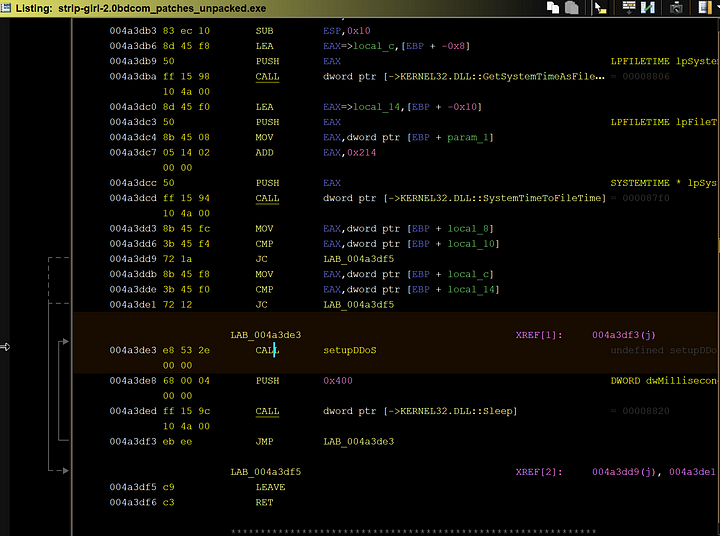Click the DWORD dwMillisecon comment

coord(664,380)
